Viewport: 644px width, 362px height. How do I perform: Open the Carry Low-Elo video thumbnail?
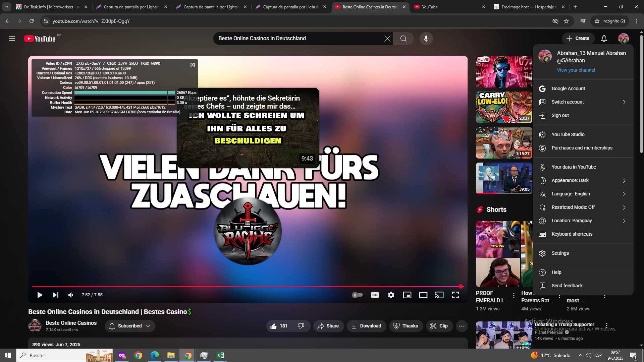pyautogui.click(x=504, y=107)
